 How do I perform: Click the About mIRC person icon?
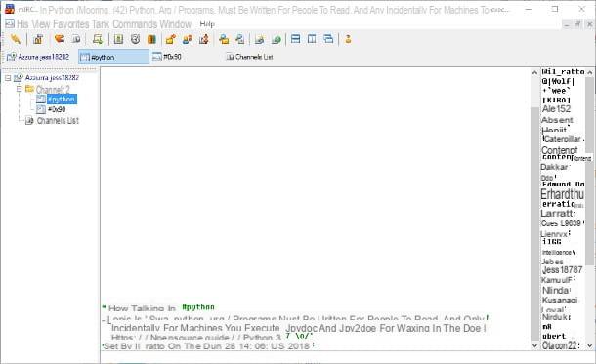pyautogui.click(x=348, y=39)
